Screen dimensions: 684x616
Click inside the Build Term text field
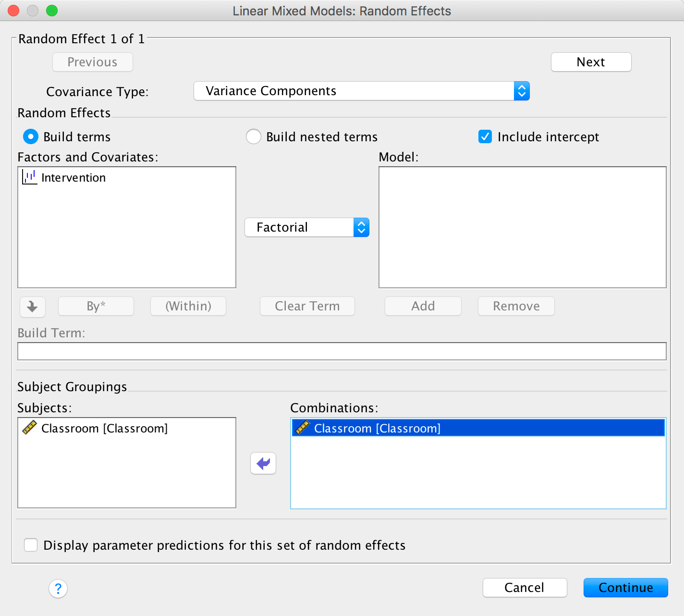click(x=342, y=351)
